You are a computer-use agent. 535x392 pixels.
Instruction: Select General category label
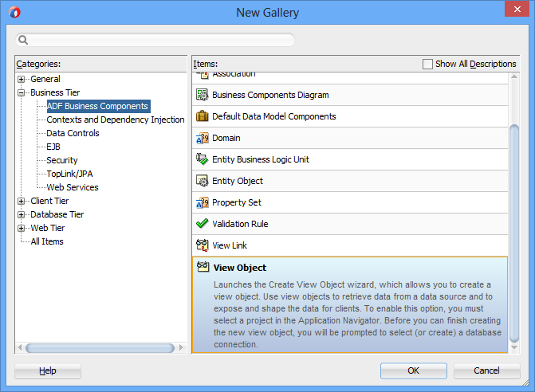(x=45, y=79)
